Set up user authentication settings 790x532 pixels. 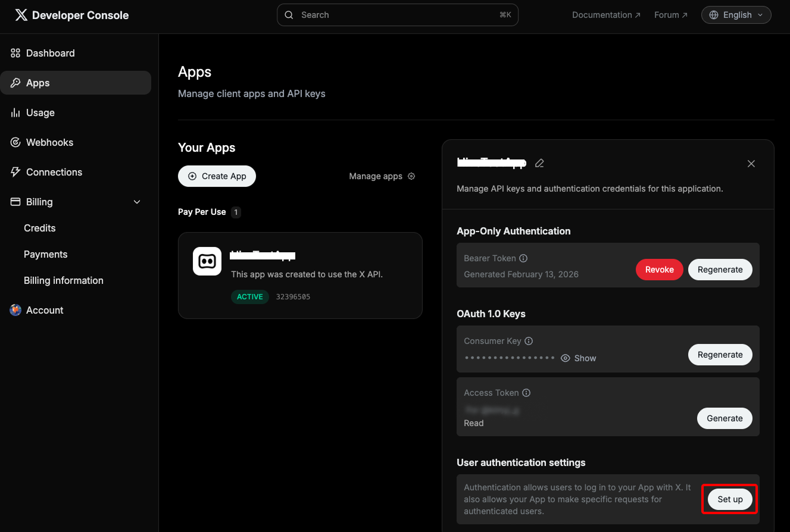pos(730,499)
